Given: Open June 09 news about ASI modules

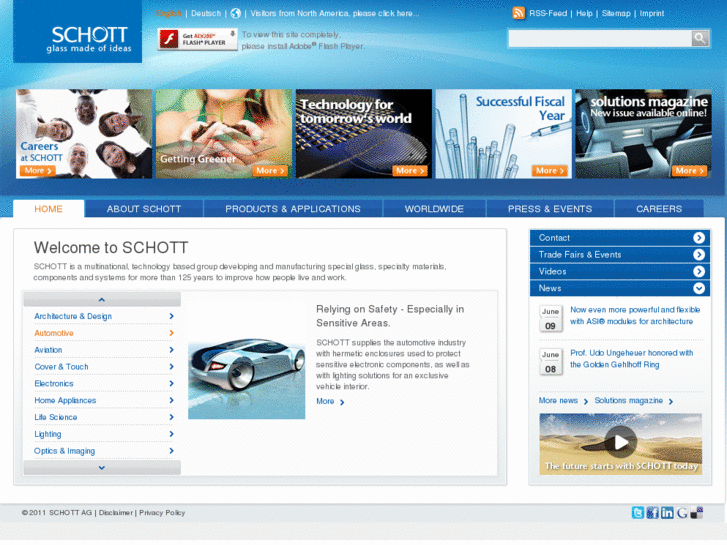Looking at the screenshot, I should point(635,315).
